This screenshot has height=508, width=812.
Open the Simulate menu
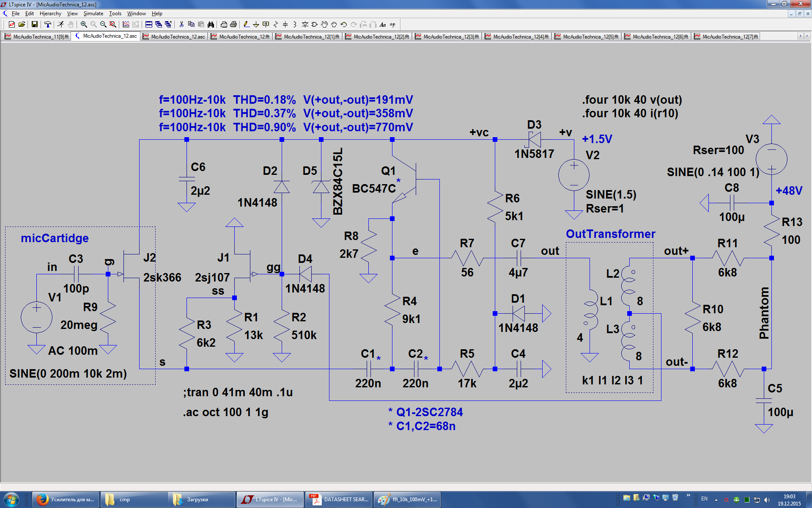click(x=93, y=14)
